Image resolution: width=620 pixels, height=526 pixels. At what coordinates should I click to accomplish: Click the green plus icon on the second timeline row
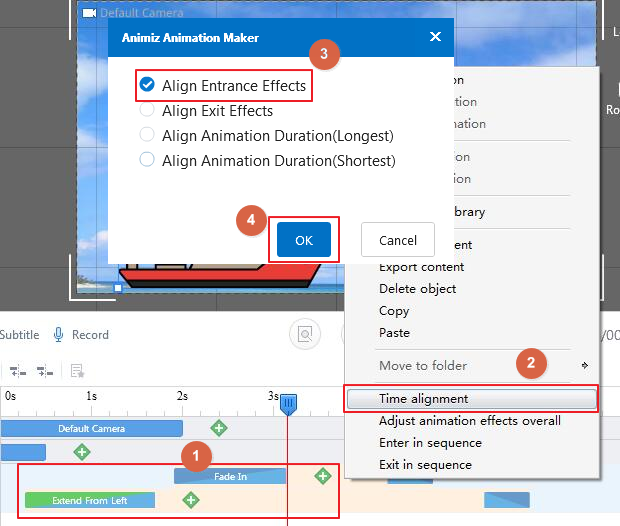click(x=82, y=452)
